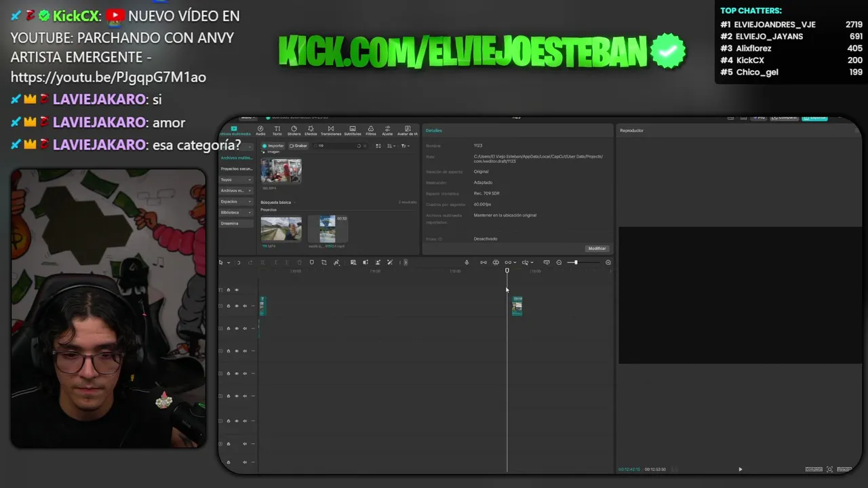Expand the Tuyos sidebar section

tap(237, 180)
